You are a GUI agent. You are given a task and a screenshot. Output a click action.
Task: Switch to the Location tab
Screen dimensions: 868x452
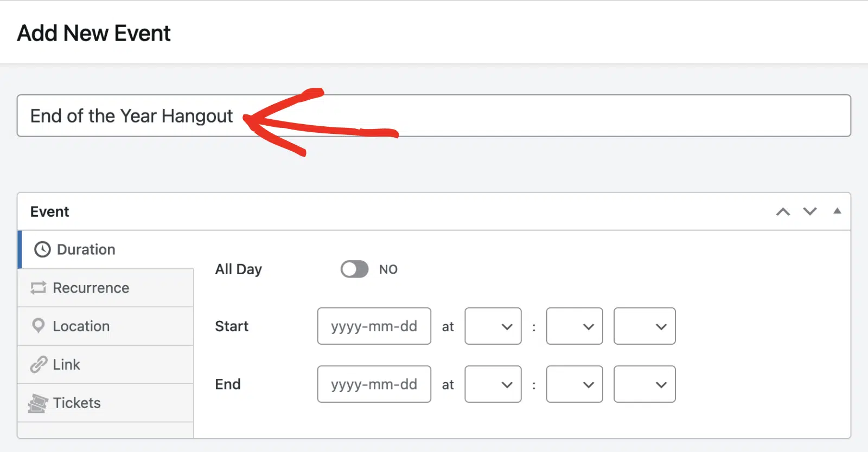(x=106, y=326)
